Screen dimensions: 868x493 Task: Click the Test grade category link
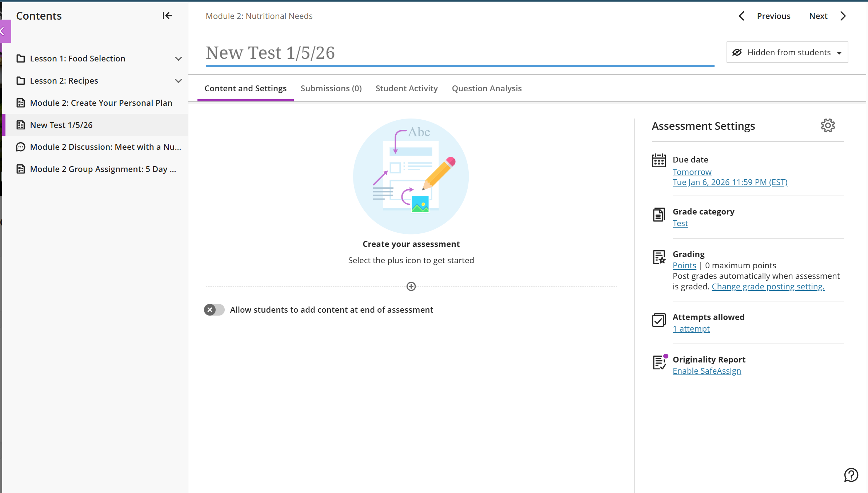click(x=680, y=223)
